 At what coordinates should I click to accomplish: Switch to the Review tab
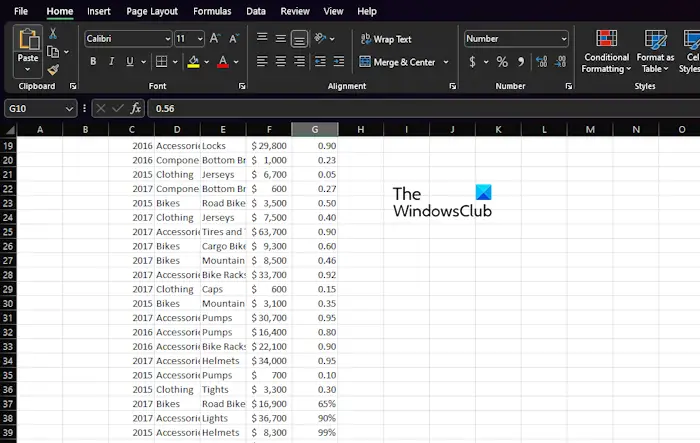click(x=295, y=11)
